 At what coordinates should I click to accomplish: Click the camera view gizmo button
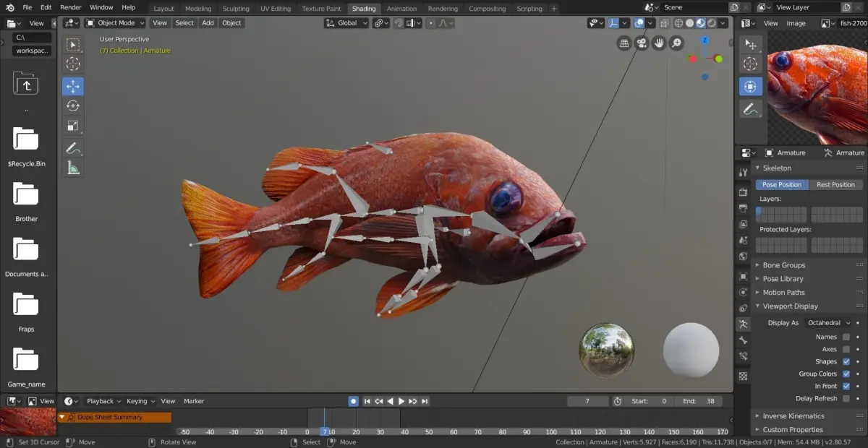pyautogui.click(x=642, y=43)
